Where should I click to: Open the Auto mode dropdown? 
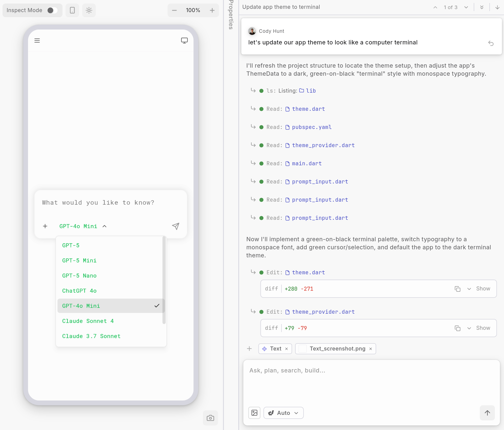point(284,413)
